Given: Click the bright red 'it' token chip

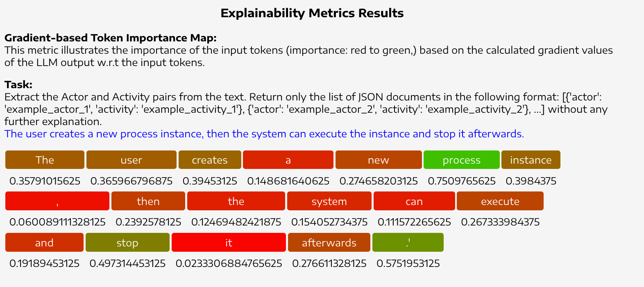Looking at the screenshot, I should 229,243.
